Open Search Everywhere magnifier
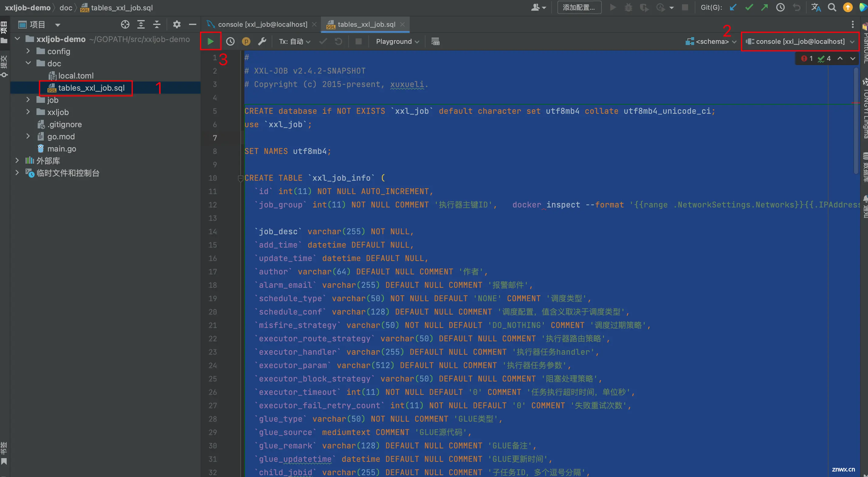This screenshot has width=868, height=477. click(x=832, y=7)
